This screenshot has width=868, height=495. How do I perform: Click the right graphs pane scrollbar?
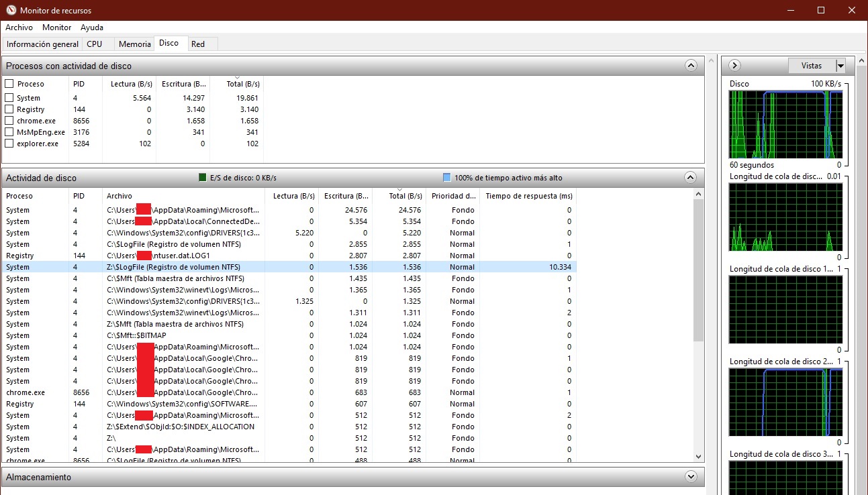[863, 275]
